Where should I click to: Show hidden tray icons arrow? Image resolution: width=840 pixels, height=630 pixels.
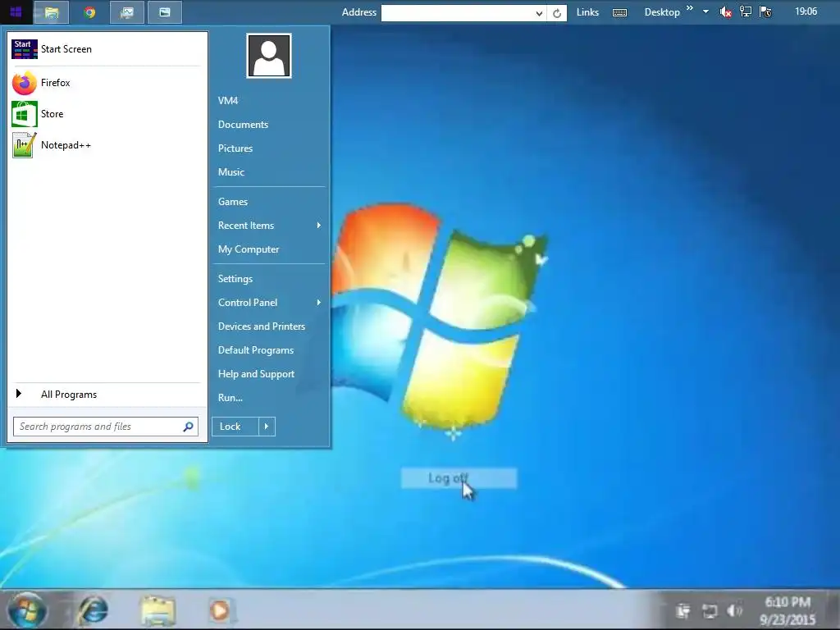[706, 11]
